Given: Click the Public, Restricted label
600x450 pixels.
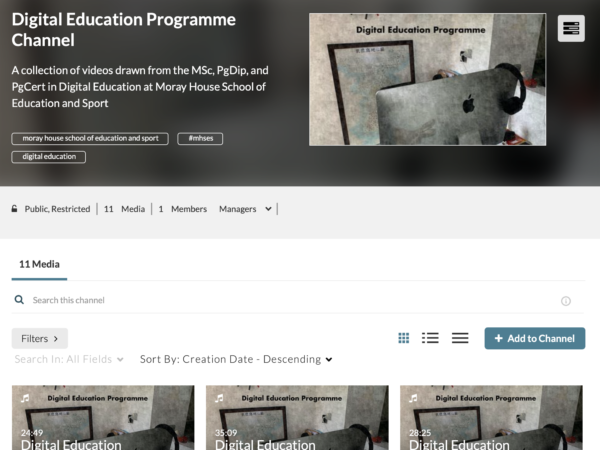Looking at the screenshot, I should pyautogui.click(x=57, y=209).
